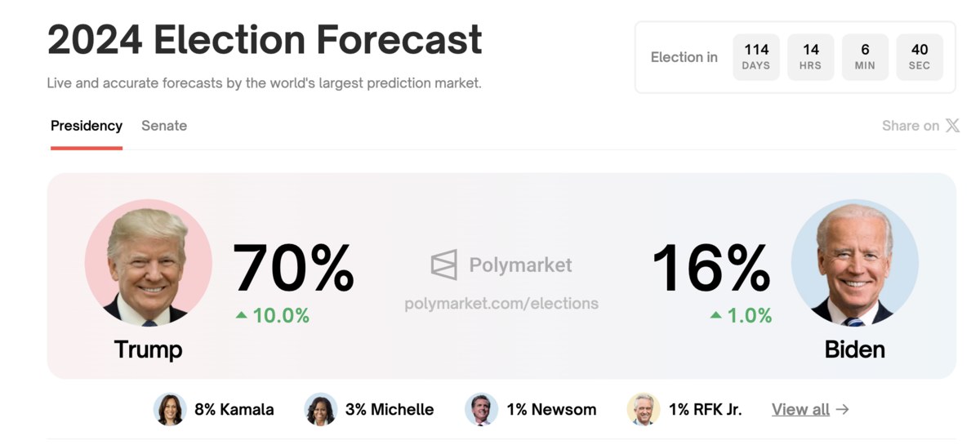The width and height of the screenshot is (980, 445).
Task: Click Trump's circular portrait
Action: [x=149, y=263]
